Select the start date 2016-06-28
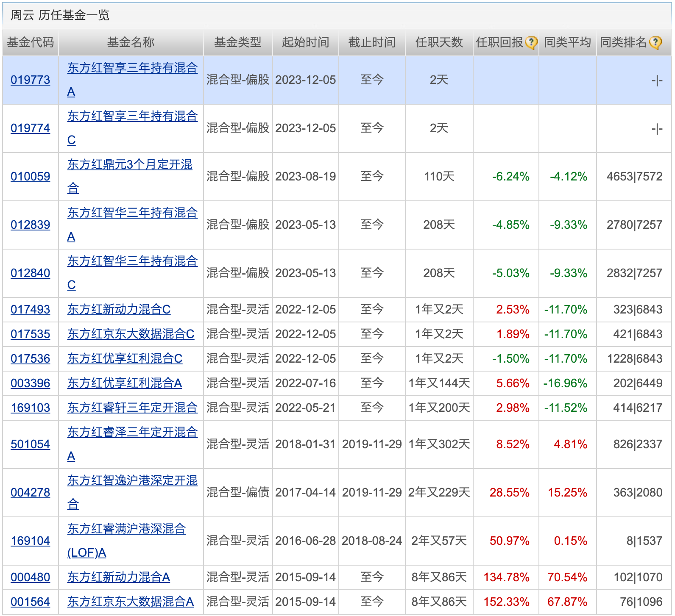Image resolution: width=675 pixels, height=616 pixels. coord(305,541)
